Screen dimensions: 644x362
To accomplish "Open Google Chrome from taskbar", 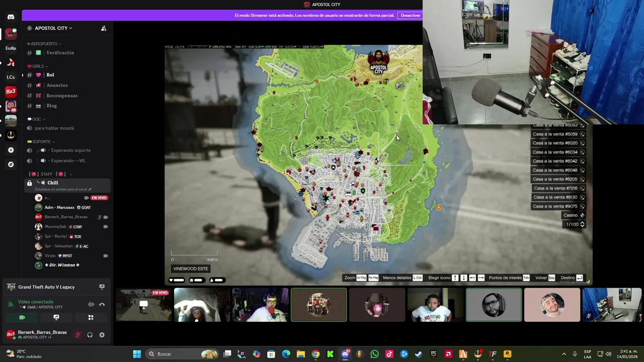I will point(315,354).
